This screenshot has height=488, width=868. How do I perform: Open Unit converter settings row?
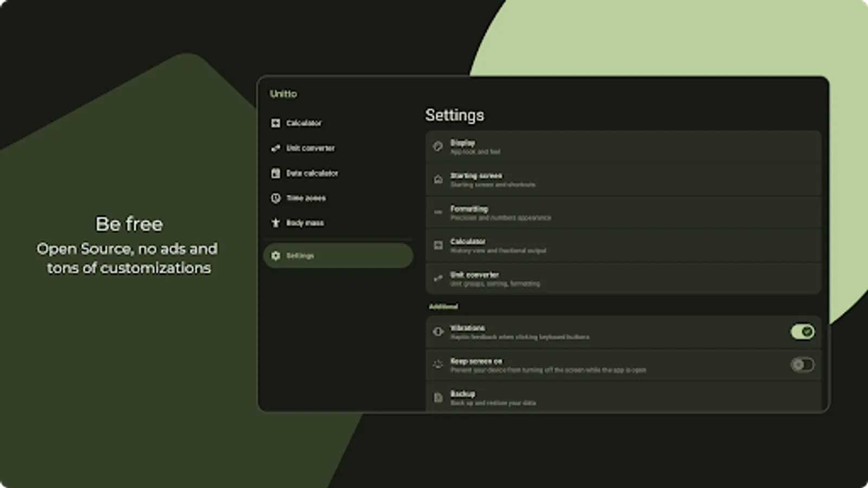click(x=623, y=279)
